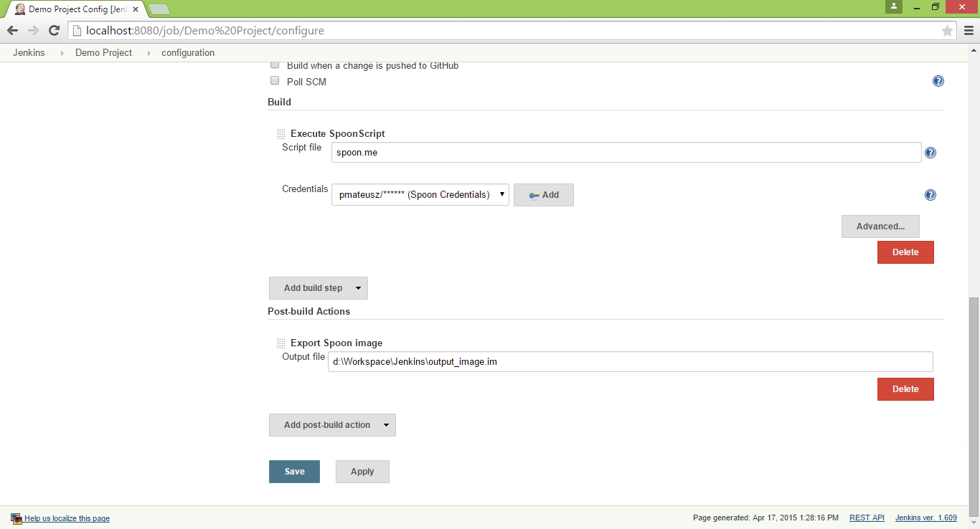
Task: Open the Credentials dropdown
Action: [420, 195]
